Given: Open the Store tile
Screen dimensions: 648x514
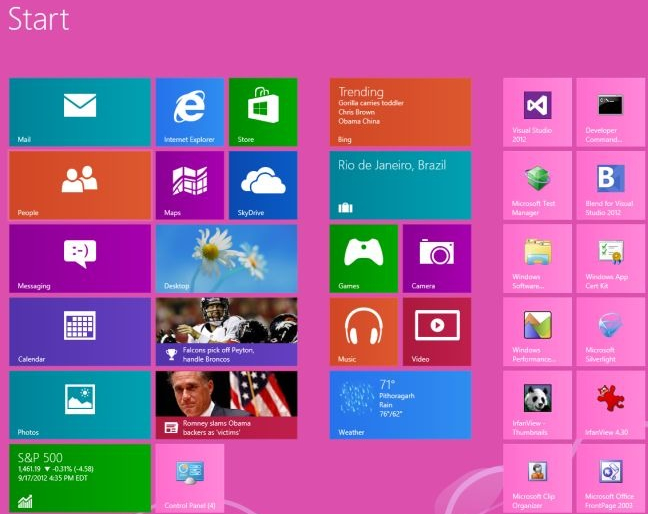Looking at the screenshot, I should pyautogui.click(x=263, y=112).
